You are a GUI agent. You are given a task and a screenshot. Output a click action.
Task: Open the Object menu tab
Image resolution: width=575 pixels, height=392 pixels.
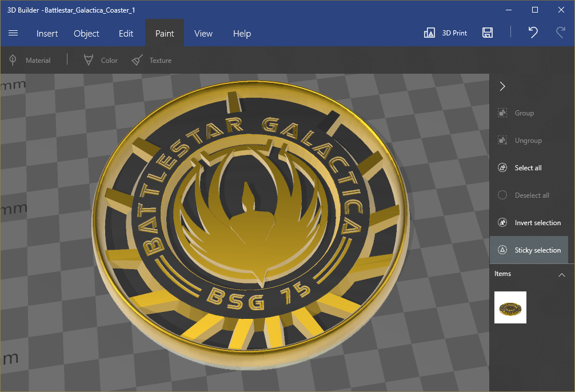(x=86, y=33)
